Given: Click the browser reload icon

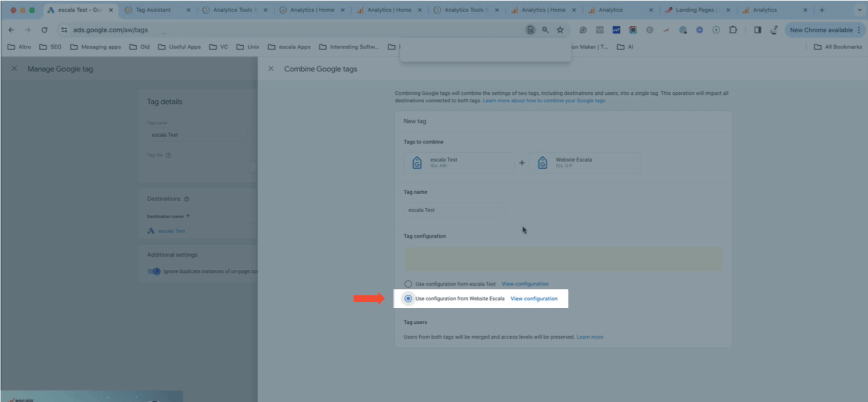Looking at the screenshot, I should tap(44, 30).
